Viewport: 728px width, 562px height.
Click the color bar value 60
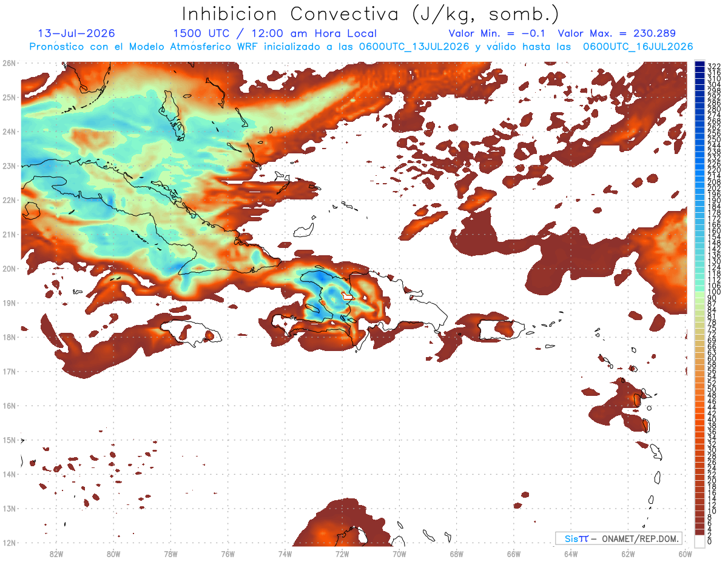point(712,359)
